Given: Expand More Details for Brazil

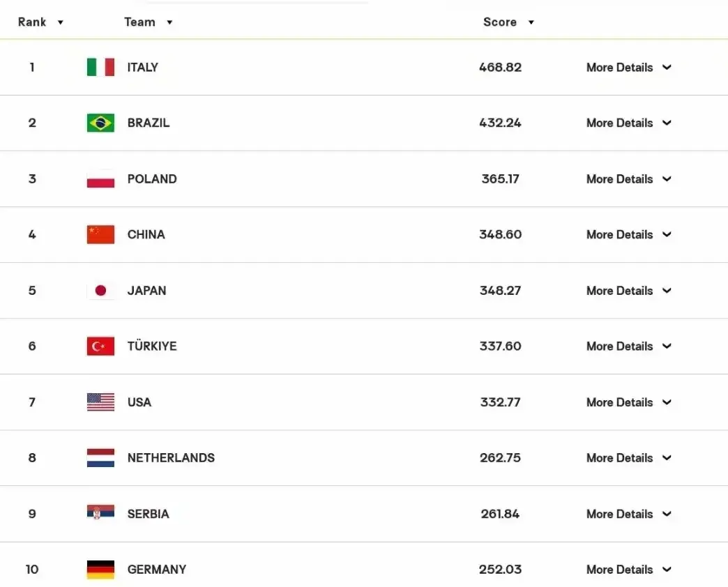Looking at the screenshot, I should pyautogui.click(x=629, y=123).
